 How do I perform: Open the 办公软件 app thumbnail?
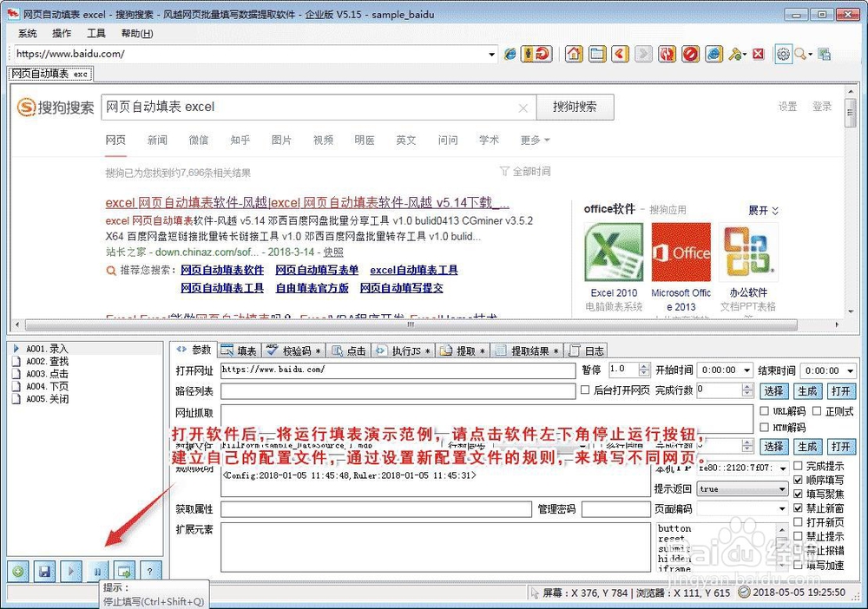748,252
